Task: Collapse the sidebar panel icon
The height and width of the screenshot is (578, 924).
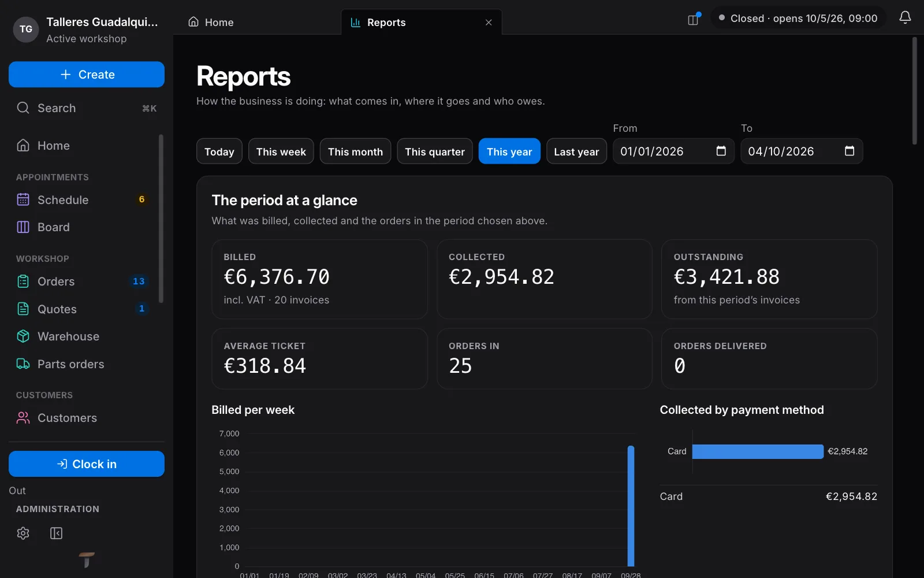Action: click(x=56, y=533)
